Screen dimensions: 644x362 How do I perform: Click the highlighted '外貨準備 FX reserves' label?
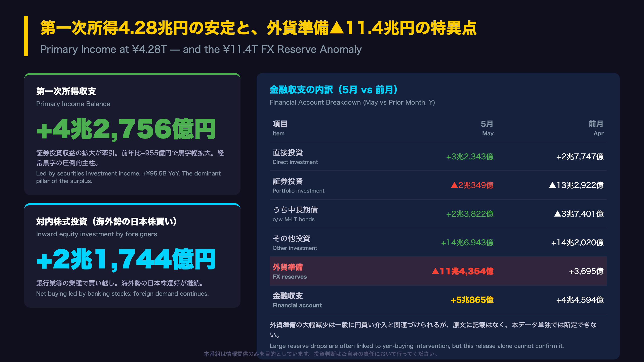pos(290,271)
